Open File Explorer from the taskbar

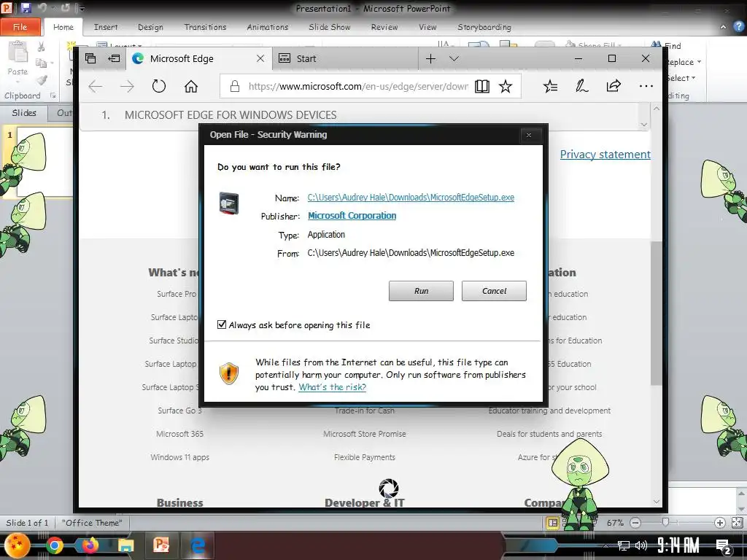pyautogui.click(x=125, y=546)
